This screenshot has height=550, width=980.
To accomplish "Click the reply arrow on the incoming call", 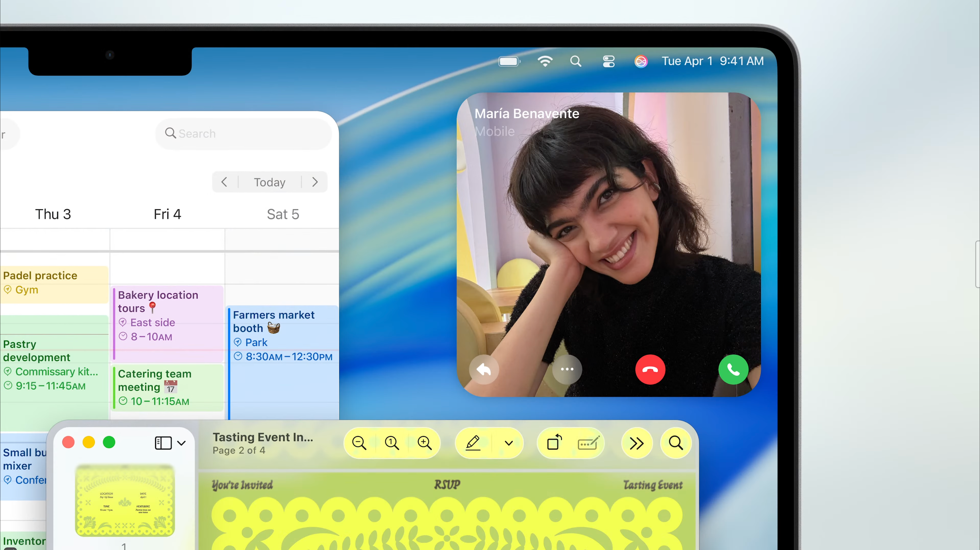I will point(484,369).
